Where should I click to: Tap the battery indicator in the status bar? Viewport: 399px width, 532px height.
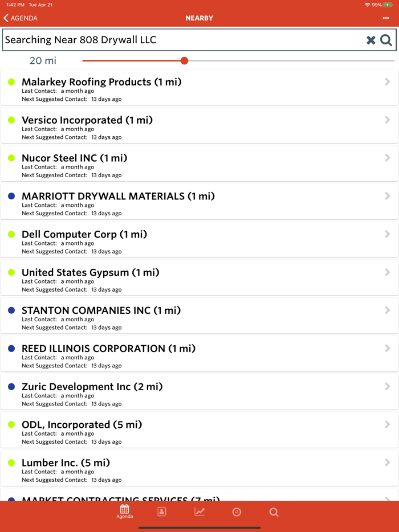click(x=390, y=5)
